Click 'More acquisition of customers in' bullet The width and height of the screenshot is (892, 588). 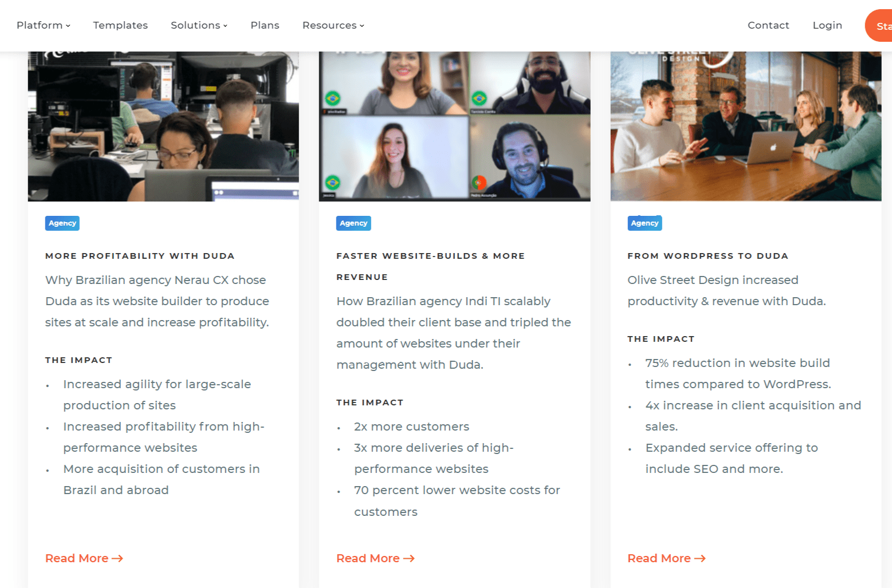[x=162, y=479]
